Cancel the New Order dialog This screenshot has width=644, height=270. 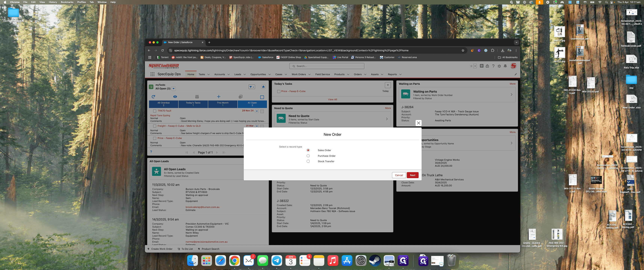click(x=399, y=175)
